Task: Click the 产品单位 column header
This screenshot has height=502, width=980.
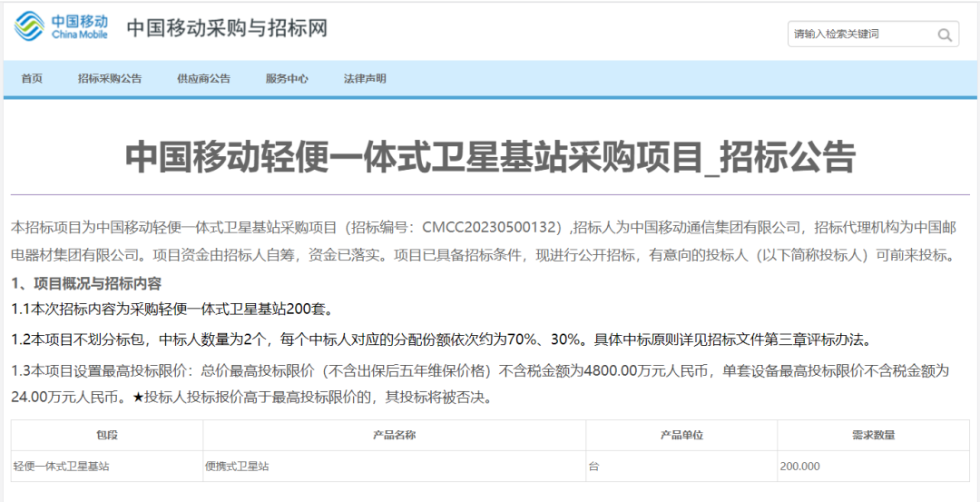Action: pos(681,435)
